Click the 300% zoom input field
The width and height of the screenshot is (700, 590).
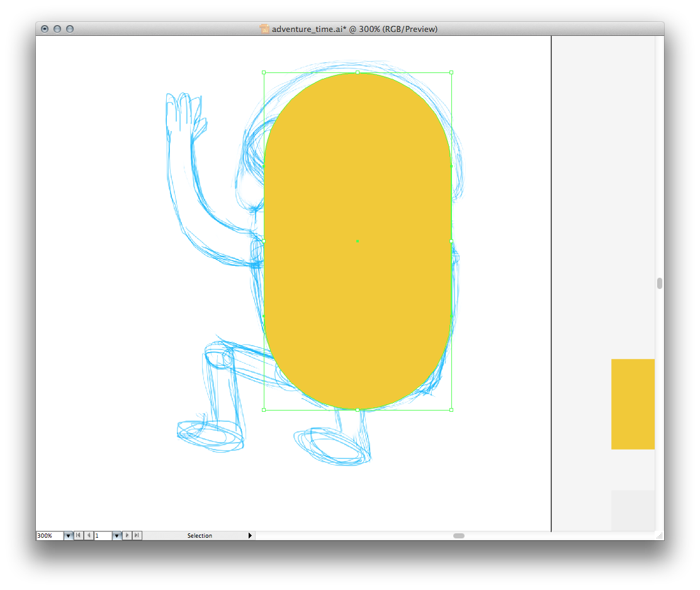[x=49, y=535]
